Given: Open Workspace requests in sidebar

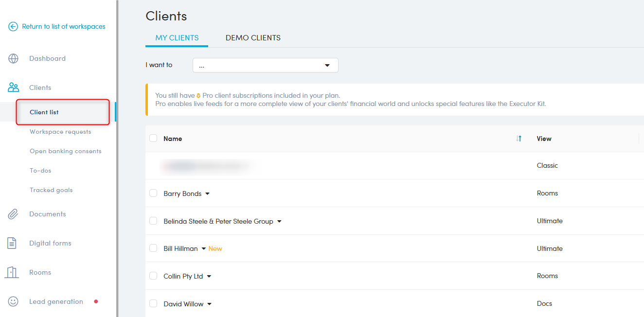Looking at the screenshot, I should [x=60, y=132].
